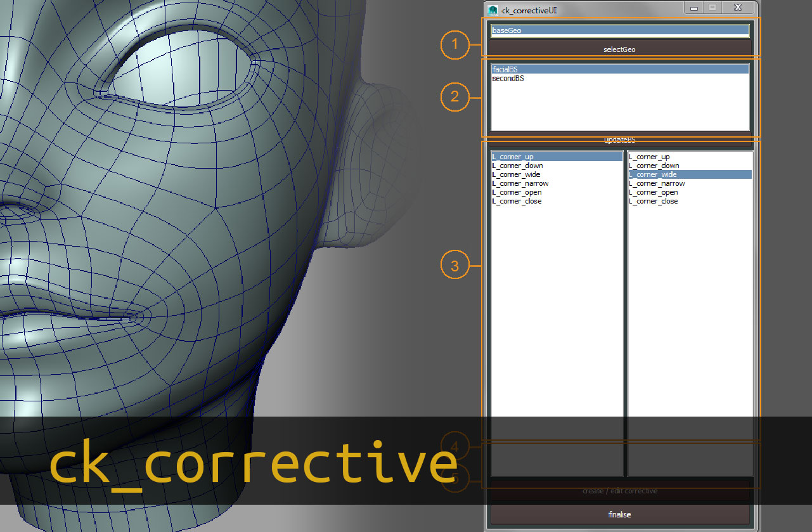
Task: Choose secondBS from the blendshape list
Action: tap(508, 79)
